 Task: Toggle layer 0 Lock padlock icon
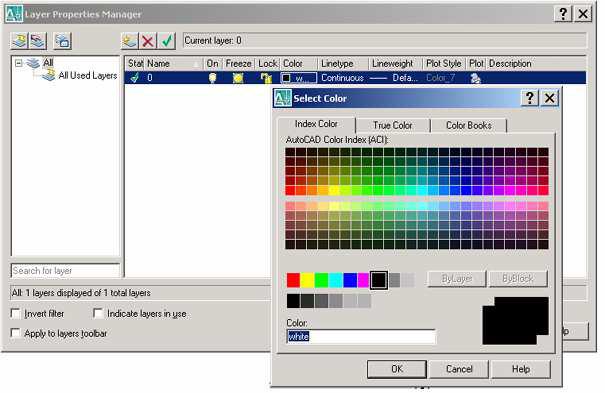click(266, 78)
